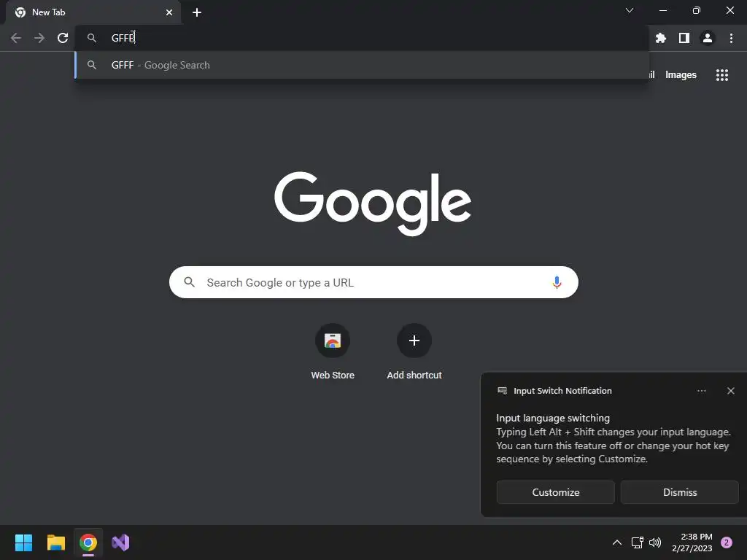Click in the address bar text GFFF
Viewport: 747px width, 560px height.
pyautogui.click(x=123, y=38)
